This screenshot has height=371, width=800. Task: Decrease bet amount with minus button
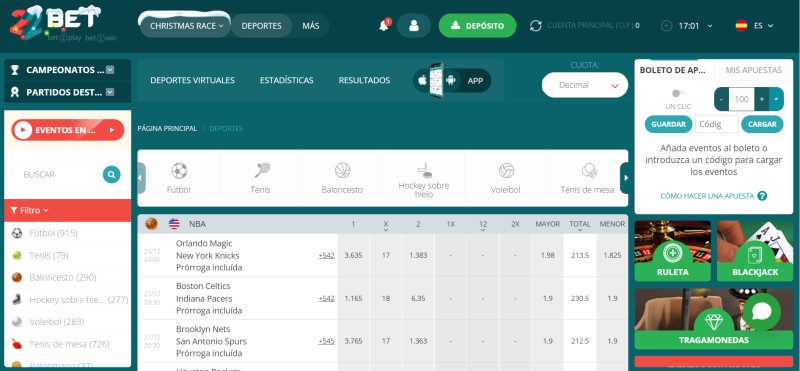point(721,100)
